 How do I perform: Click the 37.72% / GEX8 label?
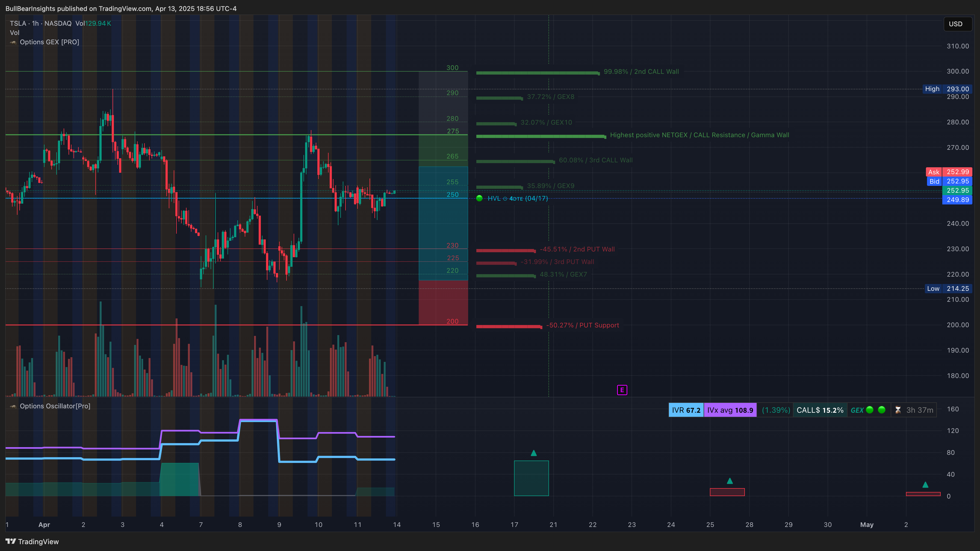tap(550, 97)
